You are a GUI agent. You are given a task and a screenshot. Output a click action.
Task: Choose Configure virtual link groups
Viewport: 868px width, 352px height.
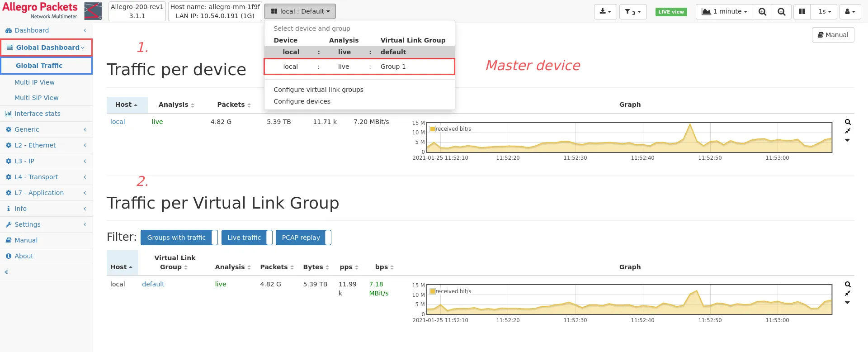[318, 90]
